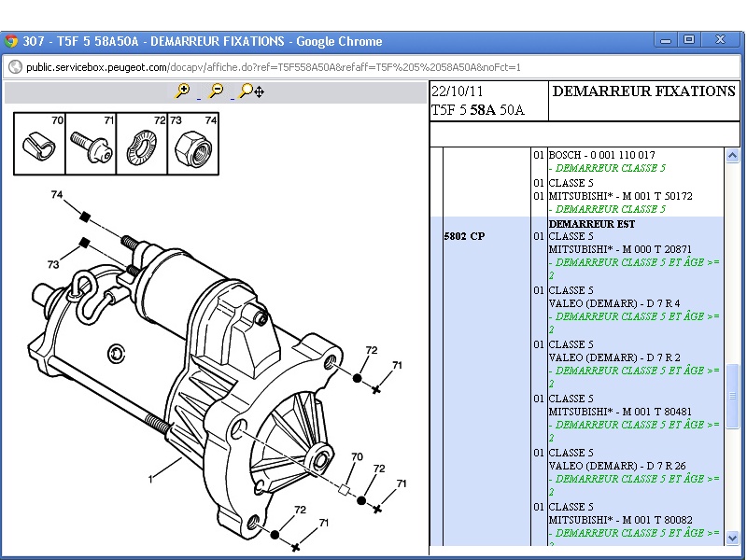Click MITSUBISHI* - M 001 T 80481 entry

point(620,412)
